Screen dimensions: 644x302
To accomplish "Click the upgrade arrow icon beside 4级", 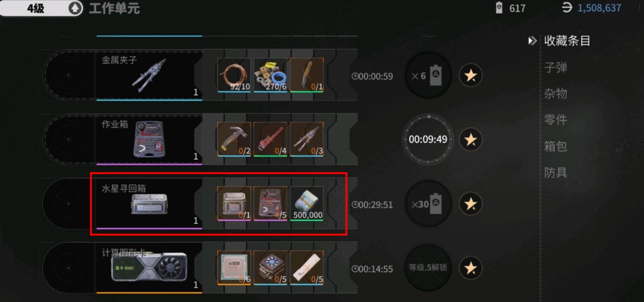I will point(75,8).
